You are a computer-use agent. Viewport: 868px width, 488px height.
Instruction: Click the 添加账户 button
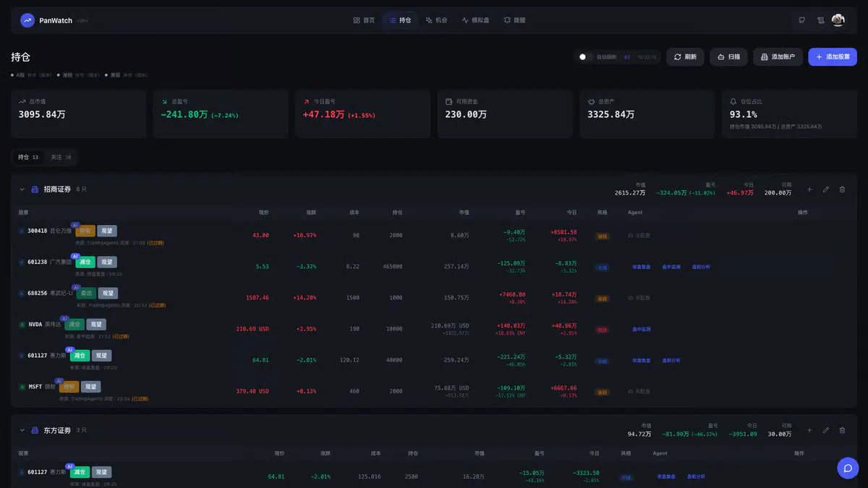[778, 57]
